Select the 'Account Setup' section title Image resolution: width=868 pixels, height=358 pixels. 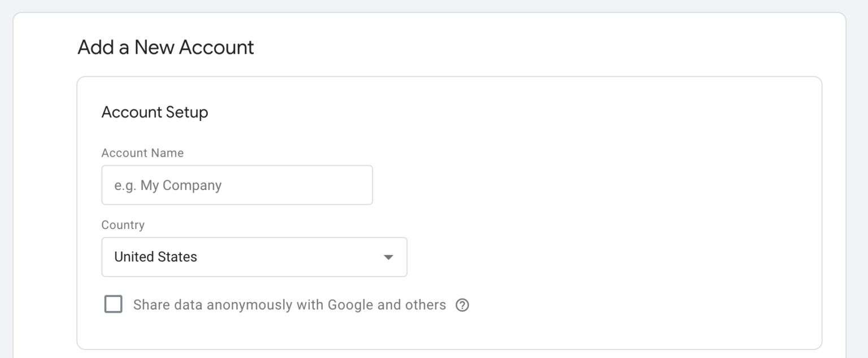[x=155, y=112]
